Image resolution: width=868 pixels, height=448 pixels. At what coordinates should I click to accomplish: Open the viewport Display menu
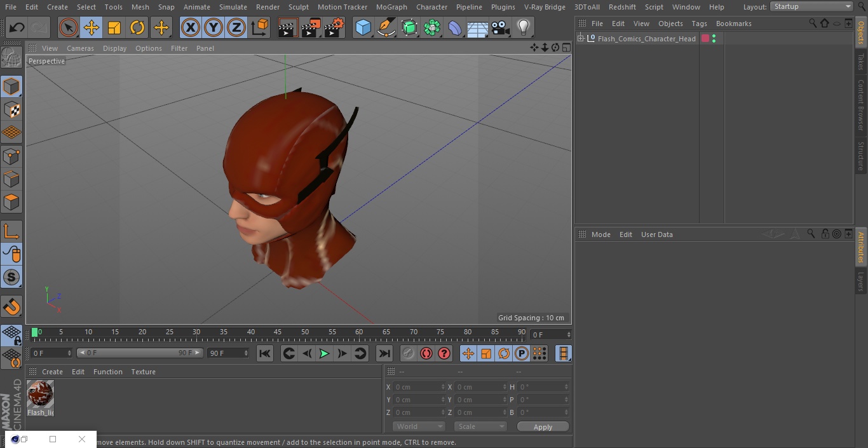point(114,48)
